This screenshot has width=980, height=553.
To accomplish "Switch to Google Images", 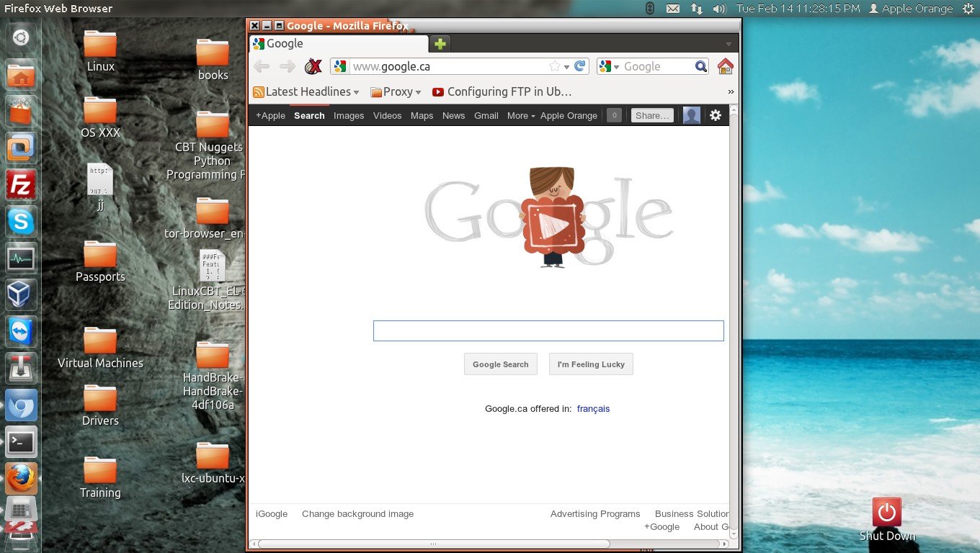I will pos(349,115).
